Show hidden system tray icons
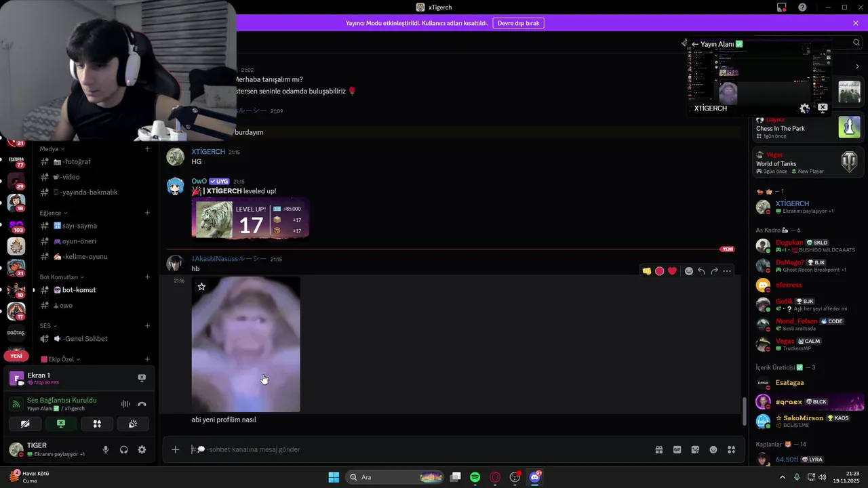868x488 pixels. 783,477
